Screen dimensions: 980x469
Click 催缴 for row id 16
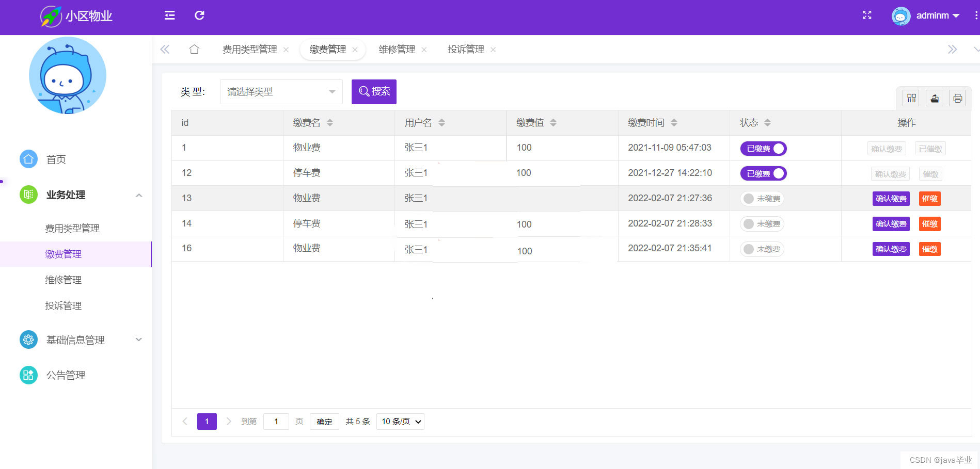(x=930, y=249)
